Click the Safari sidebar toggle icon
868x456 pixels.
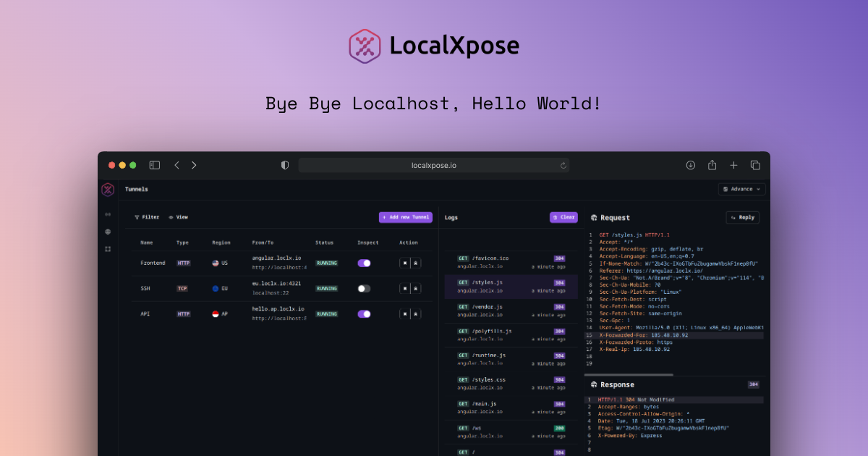click(155, 165)
